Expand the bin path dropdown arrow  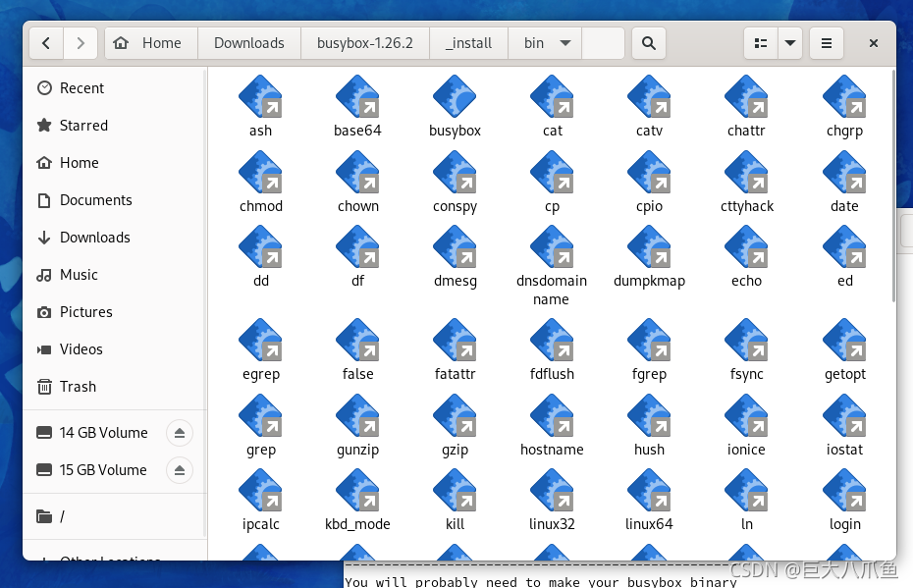point(564,43)
